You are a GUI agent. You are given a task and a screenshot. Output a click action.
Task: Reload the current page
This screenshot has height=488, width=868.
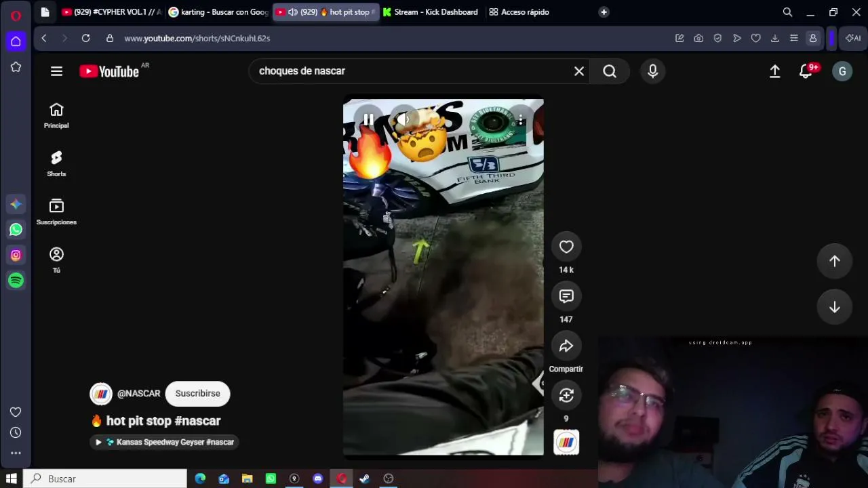tap(85, 39)
